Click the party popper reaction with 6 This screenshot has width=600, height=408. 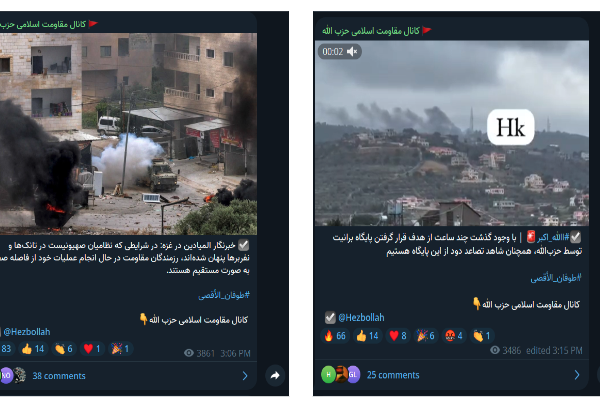click(426, 336)
